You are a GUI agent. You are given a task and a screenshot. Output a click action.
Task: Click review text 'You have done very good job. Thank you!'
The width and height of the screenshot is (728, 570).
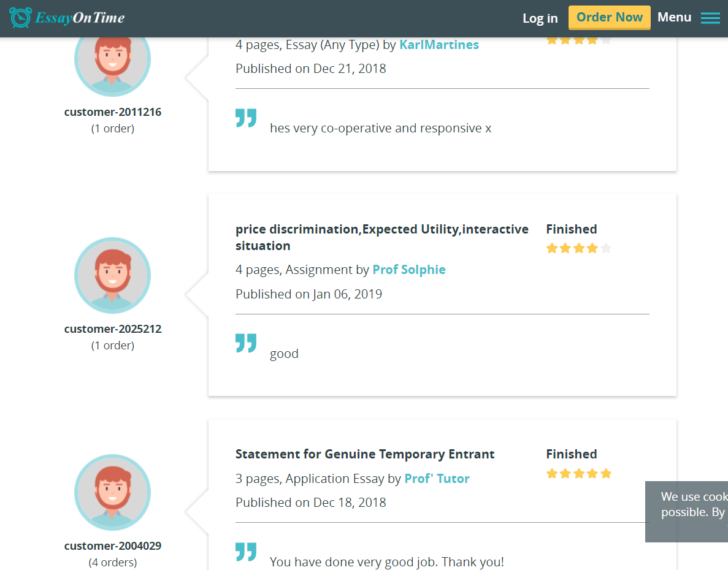(387, 561)
